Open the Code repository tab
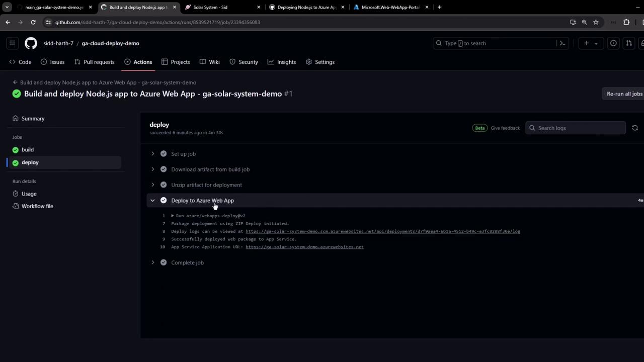The image size is (644, 362). click(20, 62)
